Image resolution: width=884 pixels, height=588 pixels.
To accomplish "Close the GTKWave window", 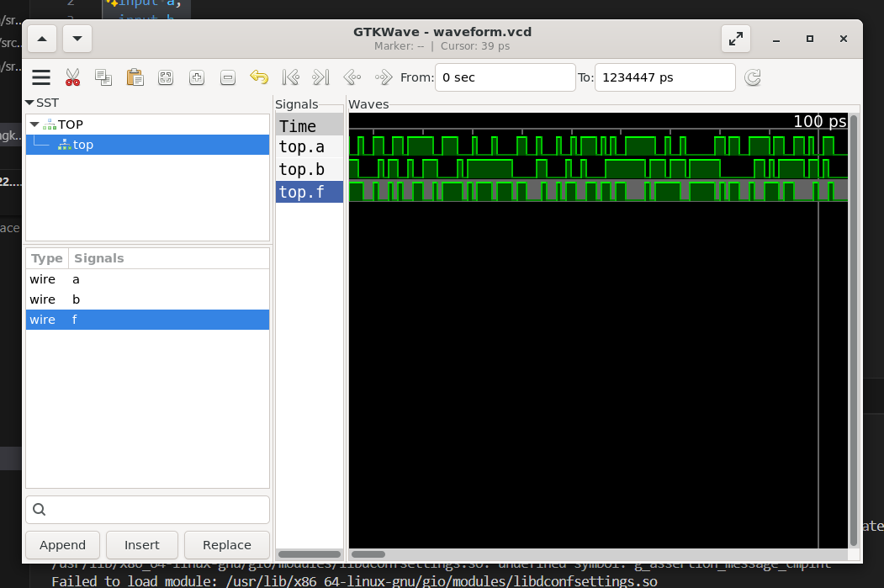I will [x=844, y=39].
